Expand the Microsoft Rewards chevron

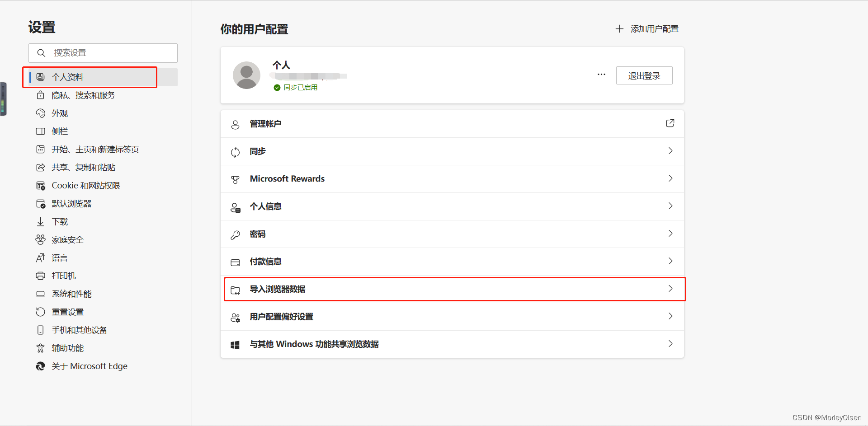(670, 178)
